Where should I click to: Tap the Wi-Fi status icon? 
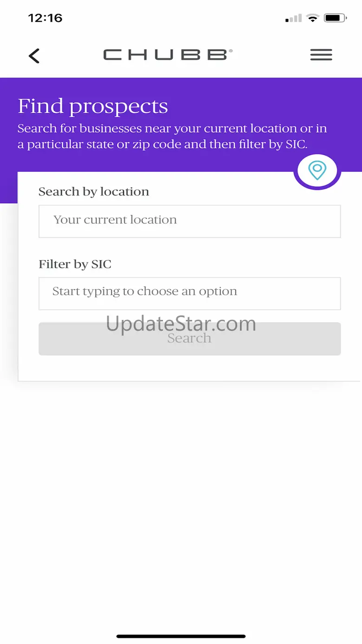tap(313, 19)
